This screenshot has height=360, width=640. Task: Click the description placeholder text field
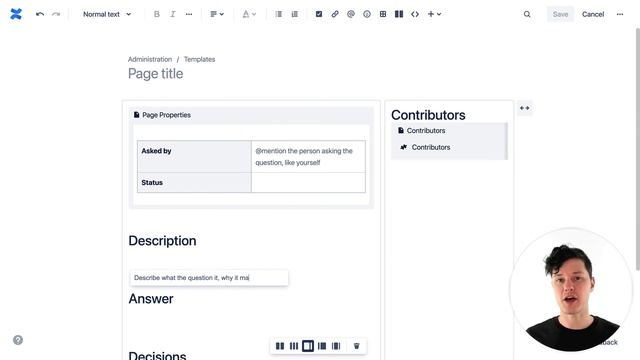[x=209, y=278]
